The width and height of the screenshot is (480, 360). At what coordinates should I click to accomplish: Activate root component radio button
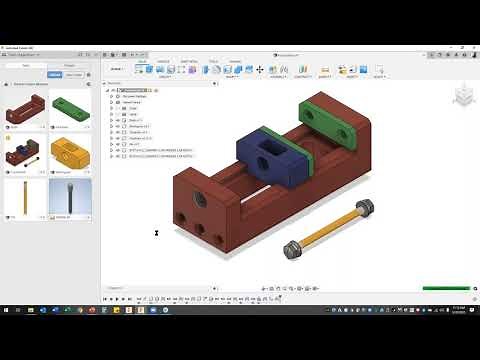[x=156, y=90]
